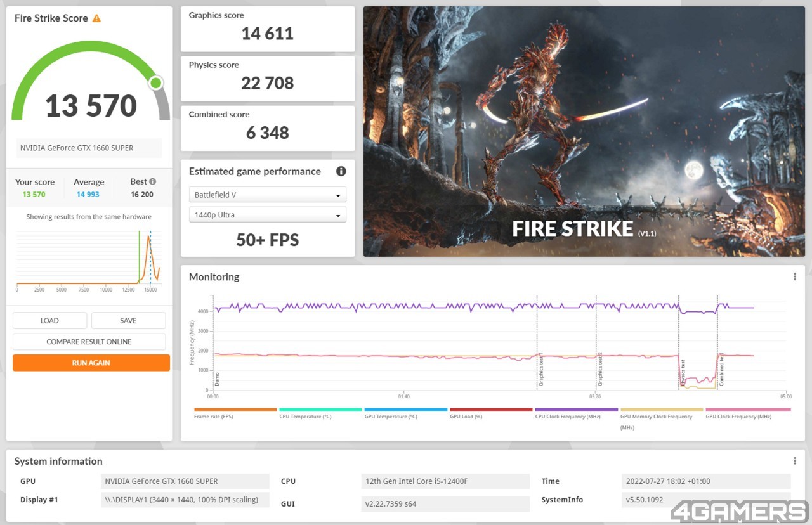This screenshot has width=812, height=525.
Task: Click the Physics test chart marker
Action: point(683,373)
